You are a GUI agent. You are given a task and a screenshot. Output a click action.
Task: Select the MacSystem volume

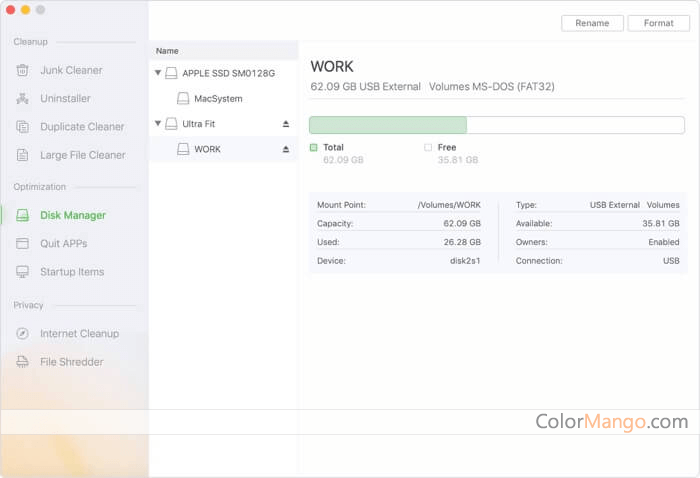click(217, 99)
